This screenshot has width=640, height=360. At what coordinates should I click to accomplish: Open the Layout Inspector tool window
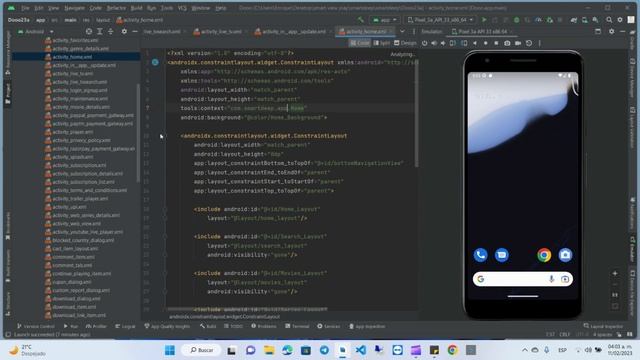coord(603,326)
